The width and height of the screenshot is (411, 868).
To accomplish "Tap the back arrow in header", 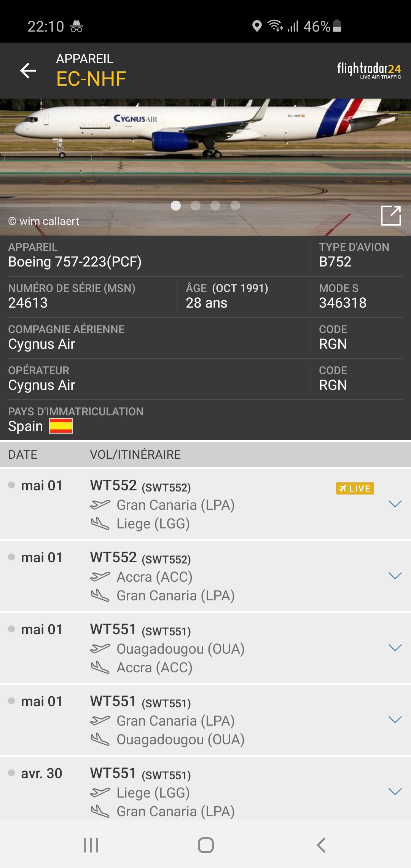I will [28, 70].
